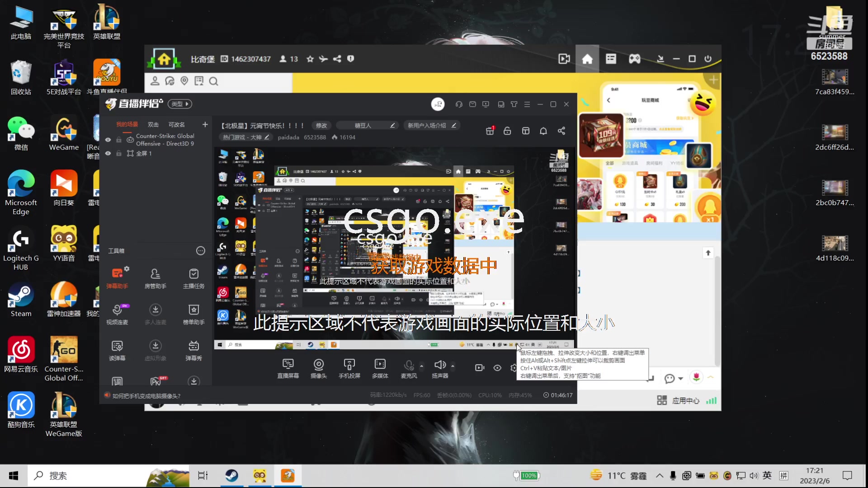Add a new scene with plus button
The height and width of the screenshot is (488, 868).
pyautogui.click(x=205, y=124)
